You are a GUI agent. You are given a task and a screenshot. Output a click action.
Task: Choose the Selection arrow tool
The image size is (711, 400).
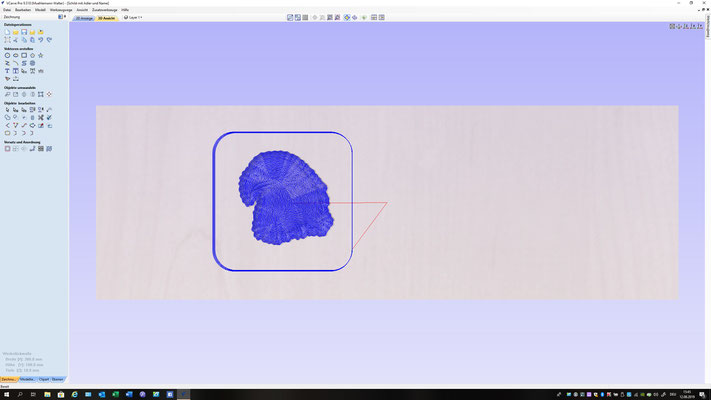(7, 110)
